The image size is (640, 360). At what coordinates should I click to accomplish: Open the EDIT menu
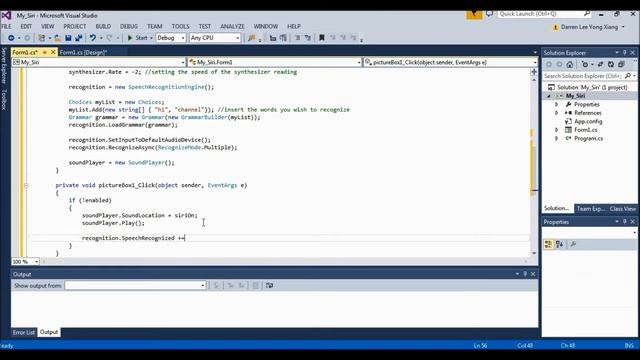coord(26,26)
